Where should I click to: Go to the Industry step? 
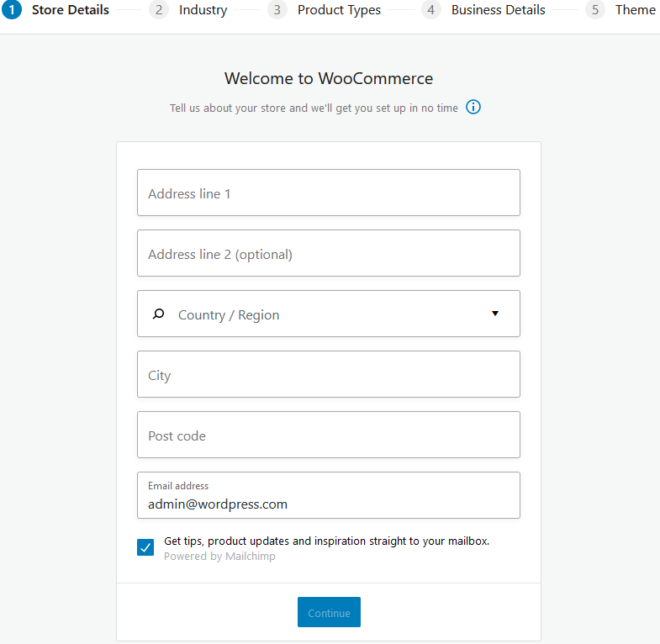pyautogui.click(x=203, y=10)
